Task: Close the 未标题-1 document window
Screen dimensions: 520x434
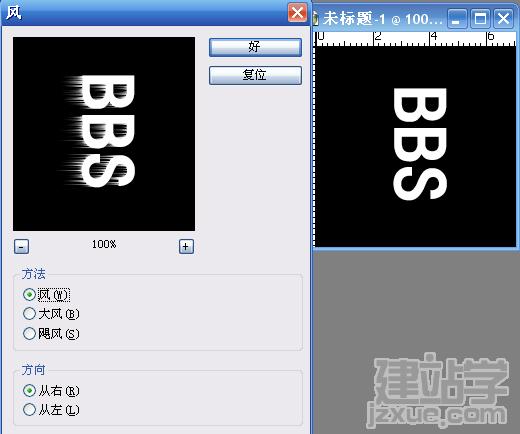Action: tap(503, 19)
